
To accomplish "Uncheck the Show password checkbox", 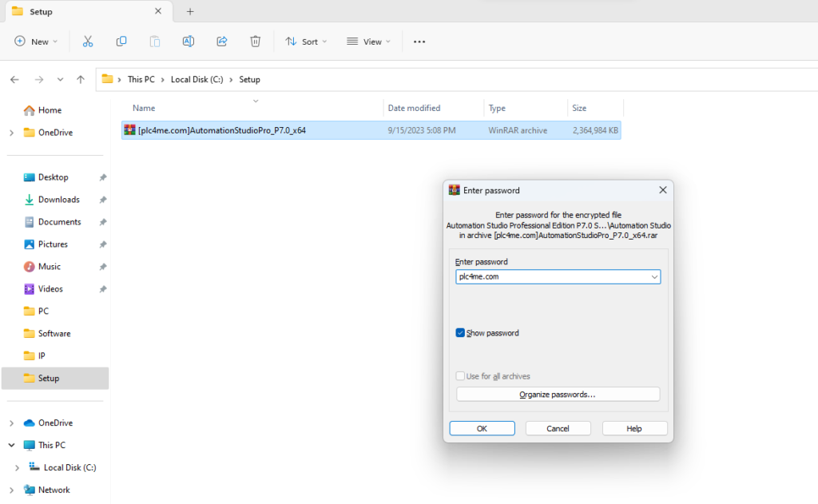I will click(x=460, y=333).
